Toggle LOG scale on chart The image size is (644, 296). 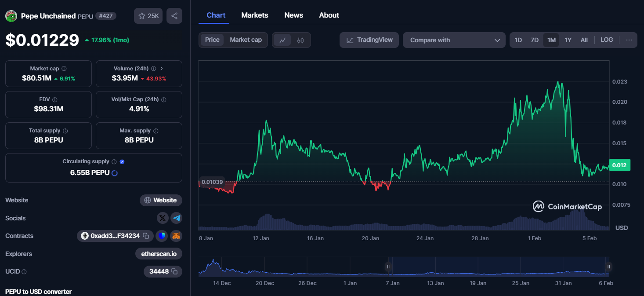607,40
